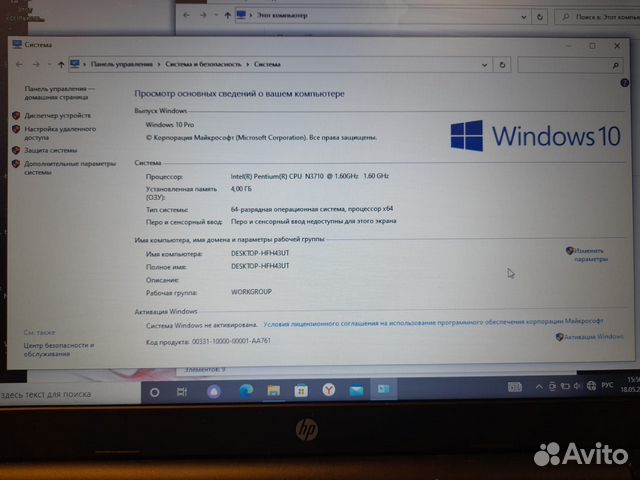640x480 pixels.
Task: Click the network globe tray icon
Action: click(x=591, y=385)
